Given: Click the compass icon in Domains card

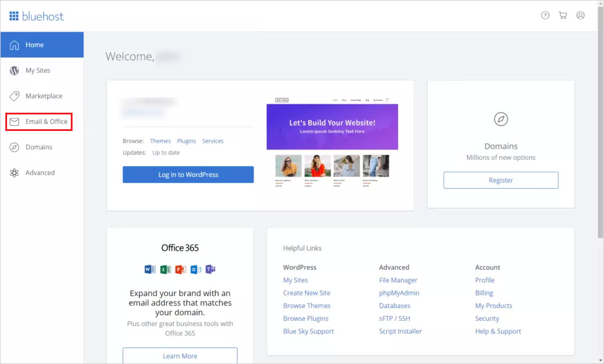Looking at the screenshot, I should [501, 119].
